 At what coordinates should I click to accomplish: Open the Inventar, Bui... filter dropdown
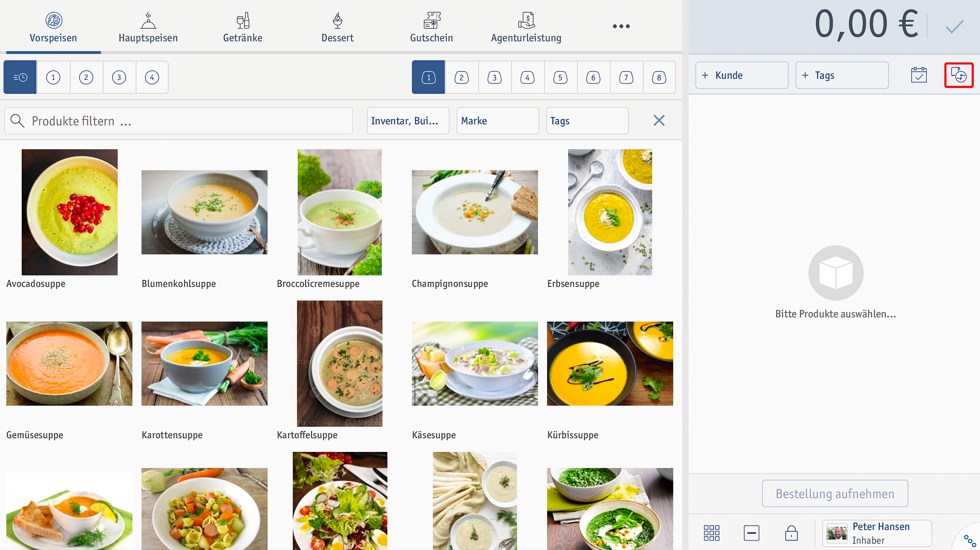(408, 121)
